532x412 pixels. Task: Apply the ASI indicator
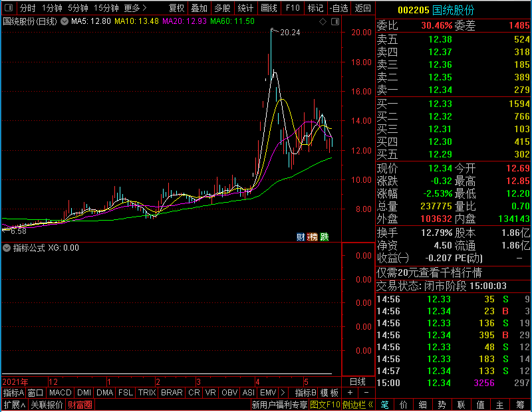248,393
